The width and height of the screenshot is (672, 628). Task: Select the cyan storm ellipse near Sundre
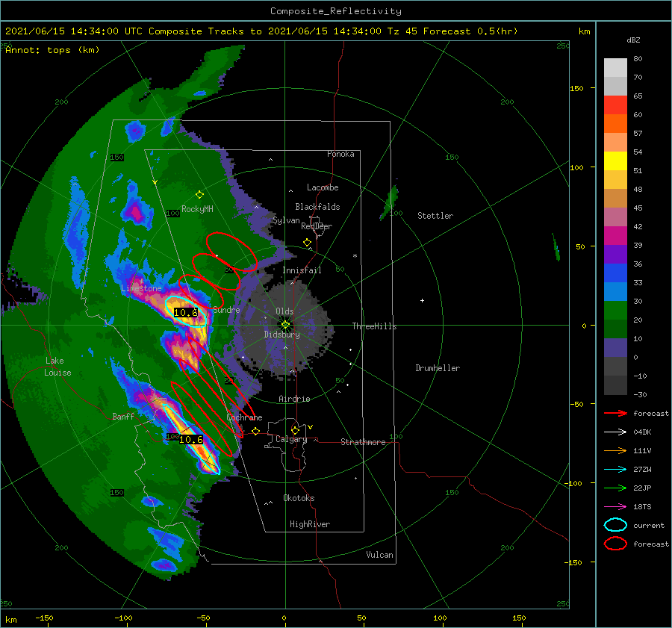[x=187, y=311]
